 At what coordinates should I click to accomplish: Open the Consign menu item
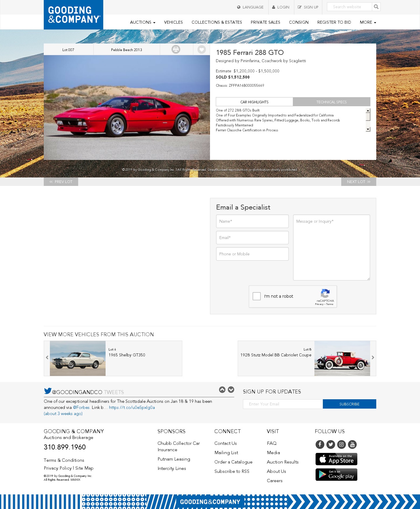pos(299,22)
